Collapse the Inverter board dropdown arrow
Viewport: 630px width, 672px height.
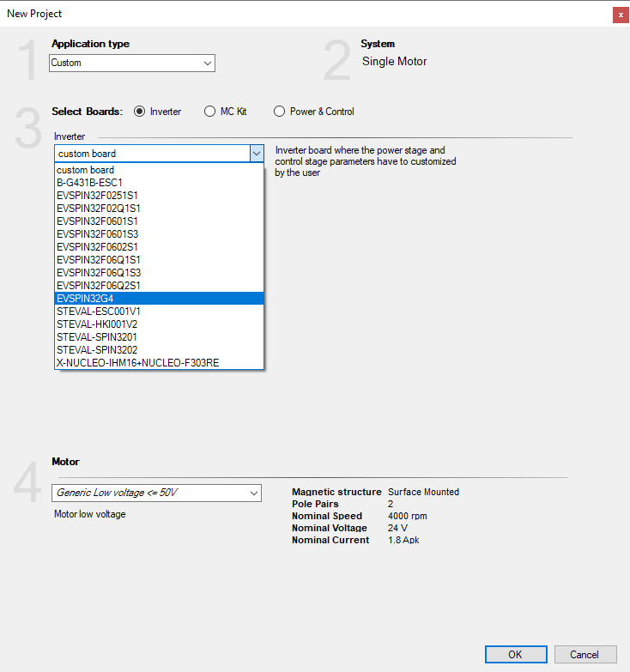click(257, 154)
